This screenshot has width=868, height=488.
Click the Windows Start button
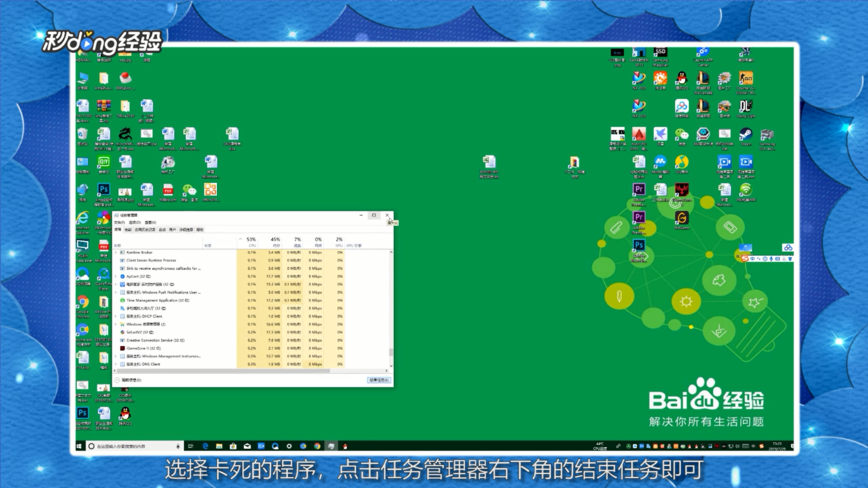point(79,446)
